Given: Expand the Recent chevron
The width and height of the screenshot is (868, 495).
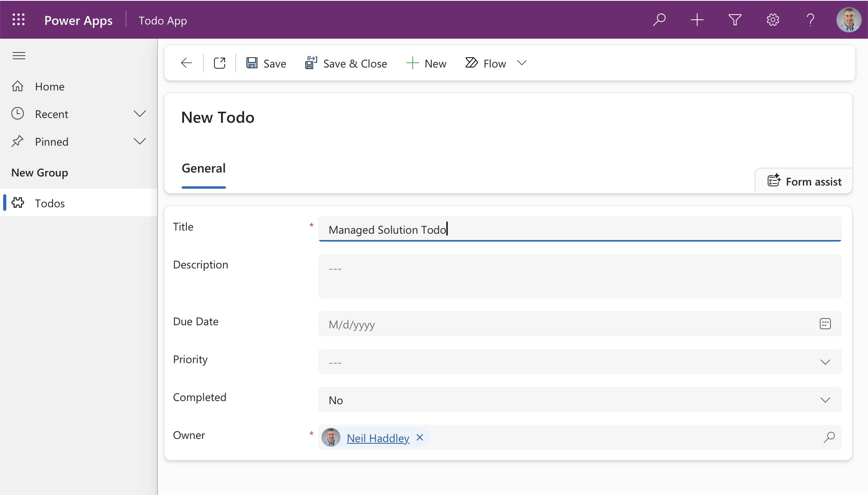Looking at the screenshot, I should (x=140, y=114).
